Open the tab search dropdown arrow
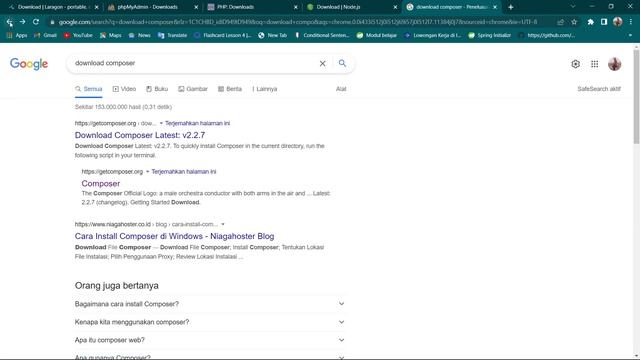 coord(573,7)
